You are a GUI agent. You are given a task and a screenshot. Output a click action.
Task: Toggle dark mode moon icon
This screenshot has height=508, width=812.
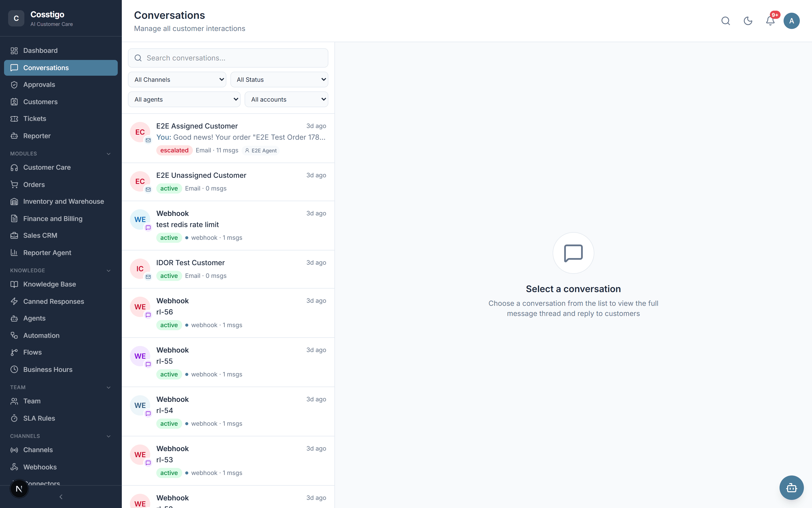click(x=748, y=21)
